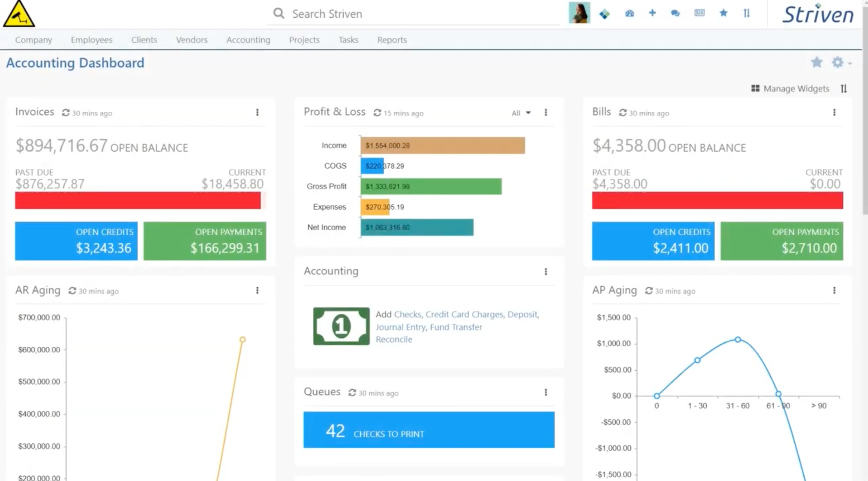This screenshot has width=868, height=481.
Task: Open the Reconcile link
Action: [394, 339]
